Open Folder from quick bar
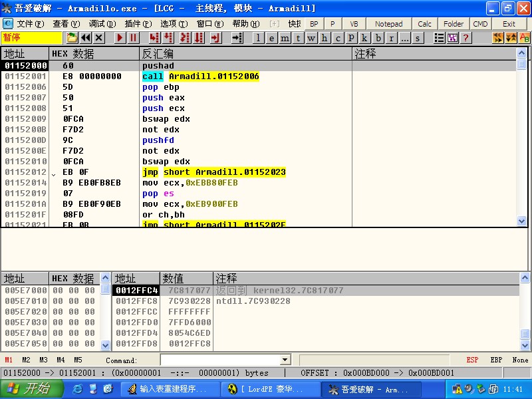The height and width of the screenshot is (399, 532). coord(454,24)
